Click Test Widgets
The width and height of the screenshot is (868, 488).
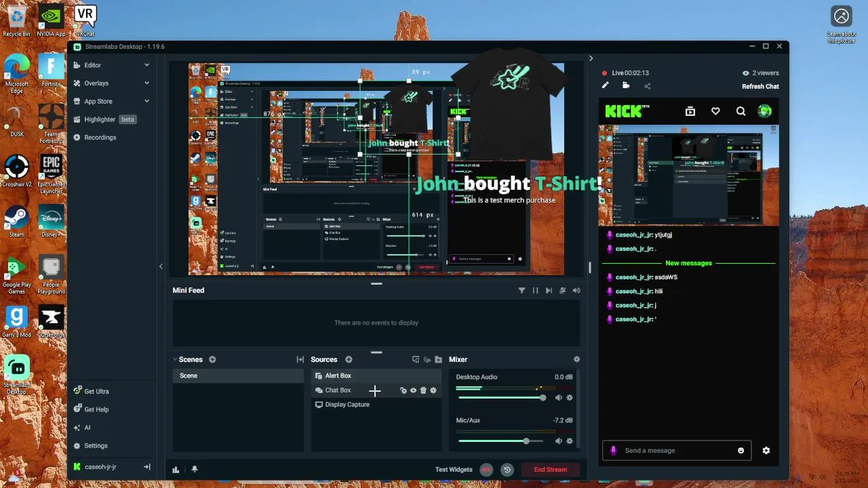tap(454, 470)
